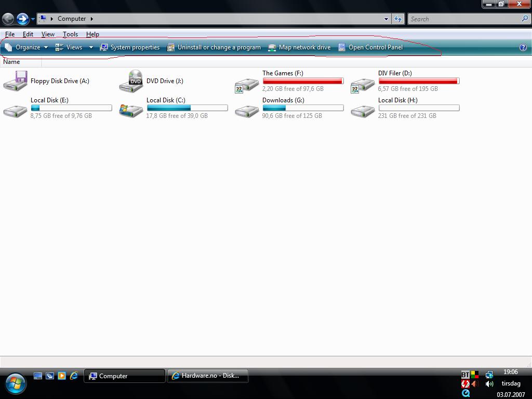Click the Downloads (G:) blue capacity bar
This screenshot has width=532, height=399.
pyautogui.click(x=303, y=108)
